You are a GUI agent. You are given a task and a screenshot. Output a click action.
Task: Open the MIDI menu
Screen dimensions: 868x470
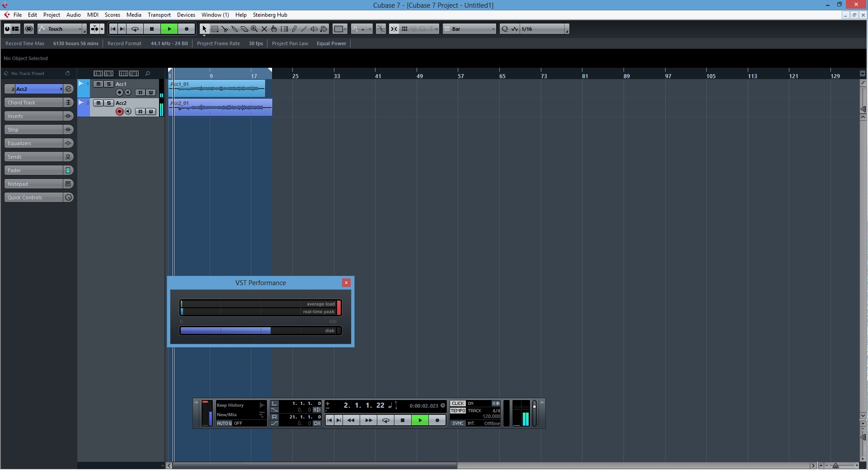click(x=93, y=15)
